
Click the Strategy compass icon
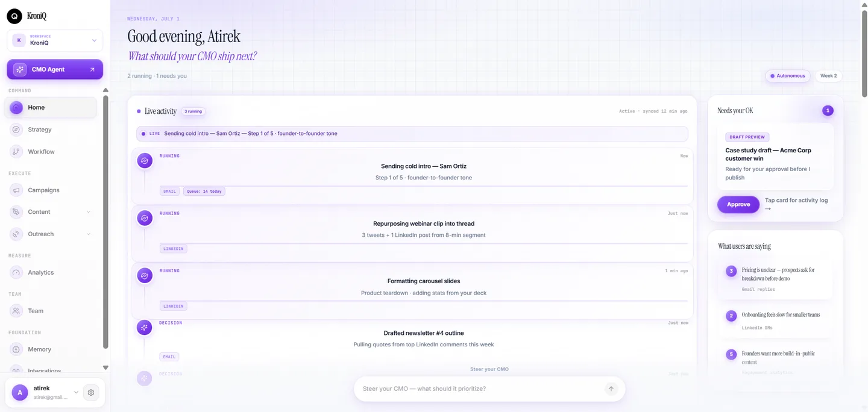pyautogui.click(x=16, y=130)
